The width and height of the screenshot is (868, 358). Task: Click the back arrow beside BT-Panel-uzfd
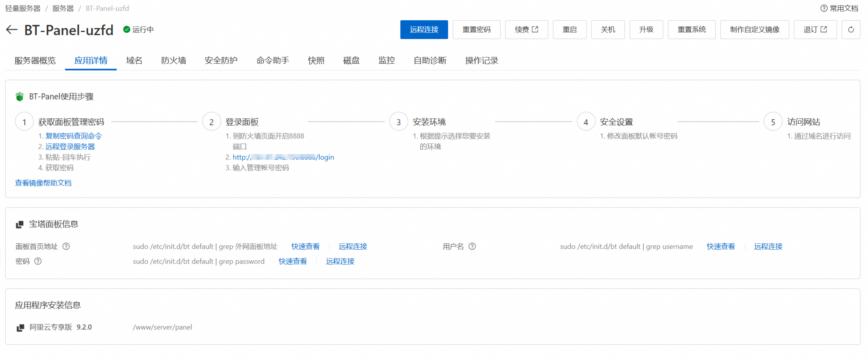tap(11, 30)
